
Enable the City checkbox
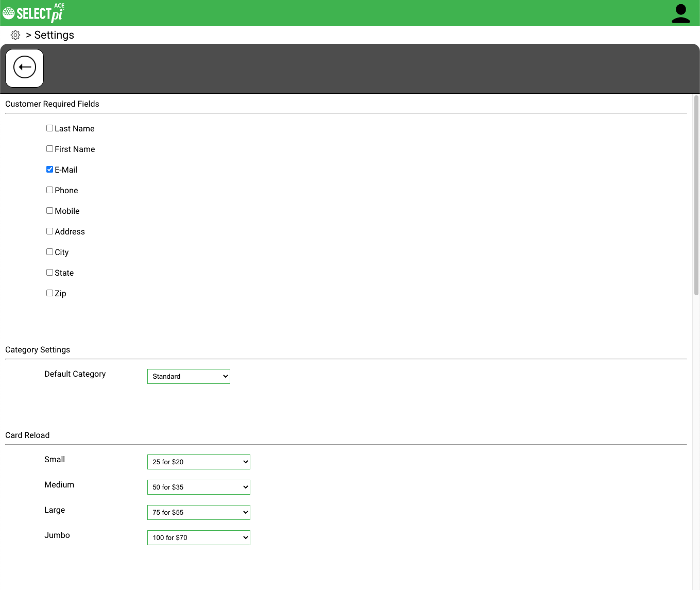(49, 252)
